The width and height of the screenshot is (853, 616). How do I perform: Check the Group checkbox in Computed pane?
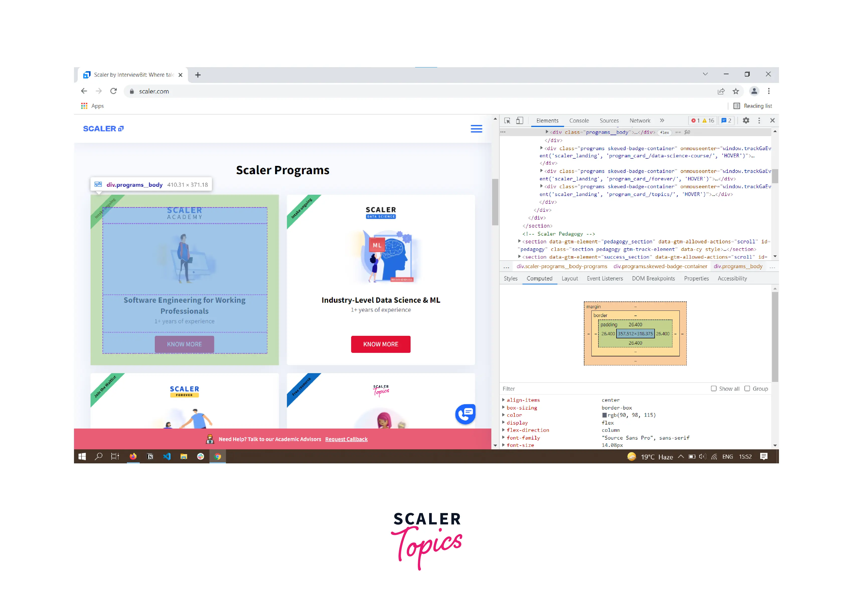tap(748, 389)
